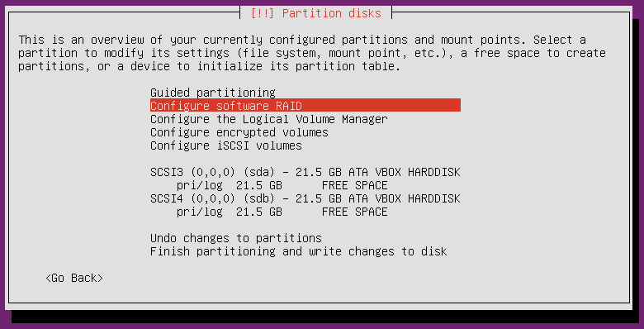Image resolution: width=644 pixels, height=329 pixels.
Task: Select Configure iSCSI volumes
Action: coord(226,145)
